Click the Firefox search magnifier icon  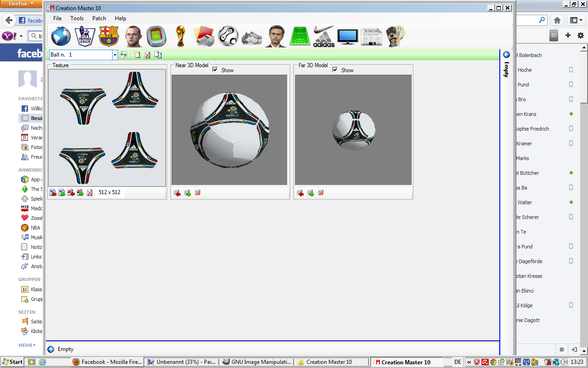coord(542,20)
